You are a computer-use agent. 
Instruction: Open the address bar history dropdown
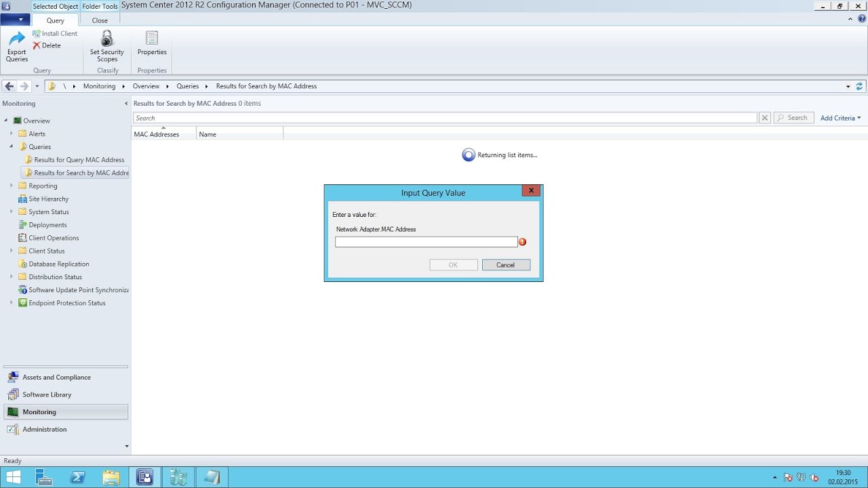pyautogui.click(x=848, y=86)
